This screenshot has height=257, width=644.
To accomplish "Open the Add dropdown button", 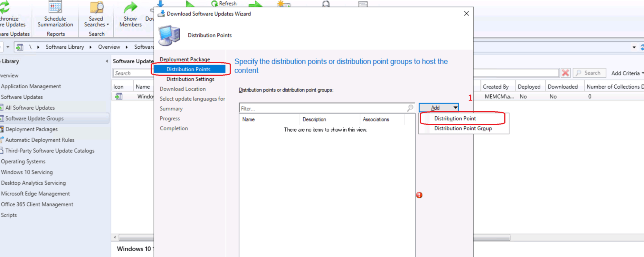I will (439, 108).
